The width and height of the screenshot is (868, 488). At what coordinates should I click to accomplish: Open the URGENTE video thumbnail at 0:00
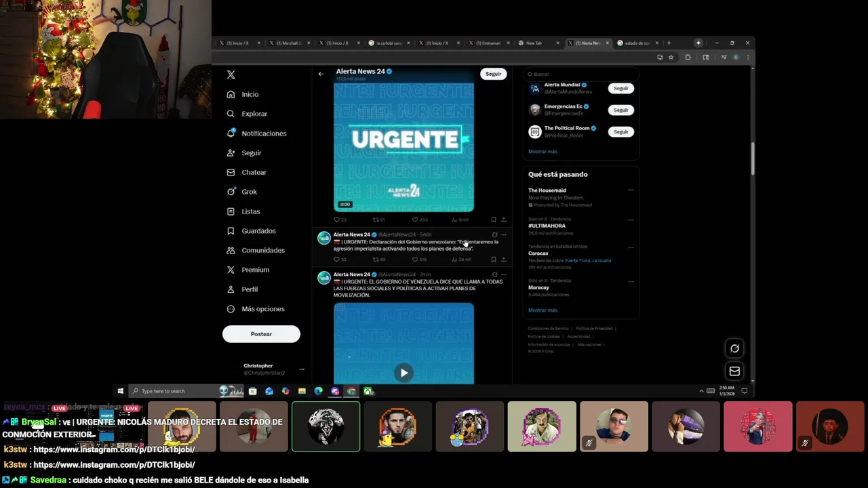point(403,148)
